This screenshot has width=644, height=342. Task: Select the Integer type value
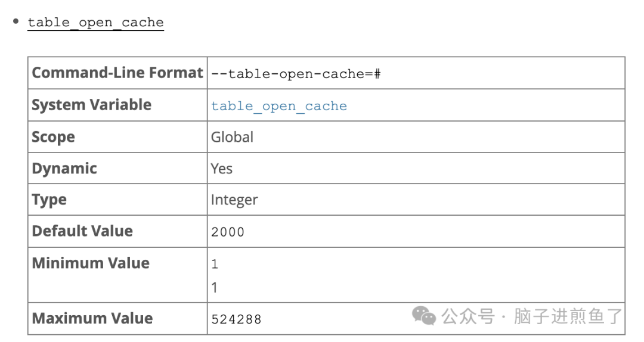(234, 200)
